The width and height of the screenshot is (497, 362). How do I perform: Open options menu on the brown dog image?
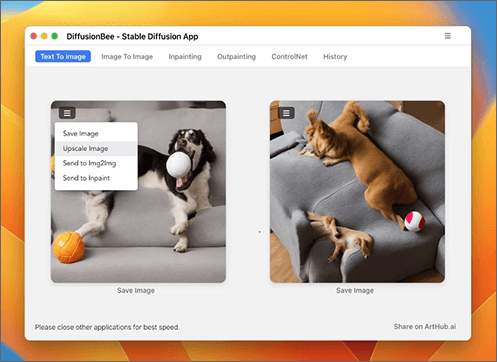[286, 113]
